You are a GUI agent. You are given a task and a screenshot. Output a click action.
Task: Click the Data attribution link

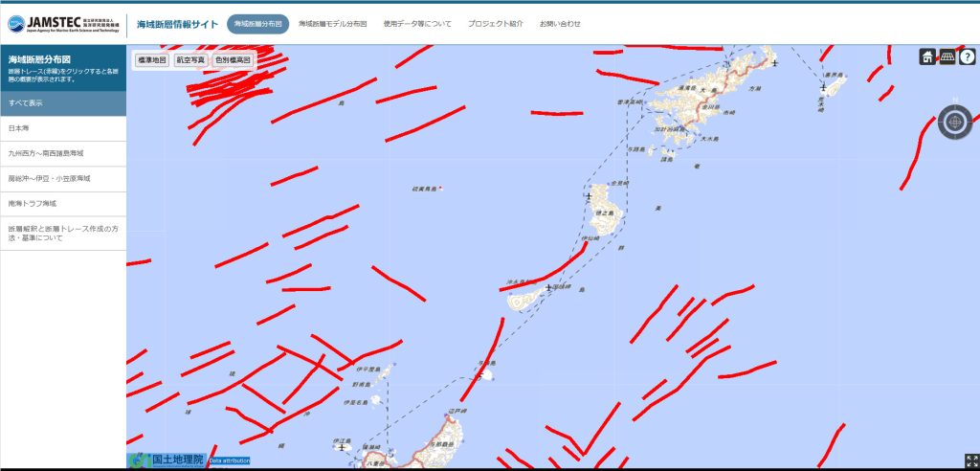point(229,460)
